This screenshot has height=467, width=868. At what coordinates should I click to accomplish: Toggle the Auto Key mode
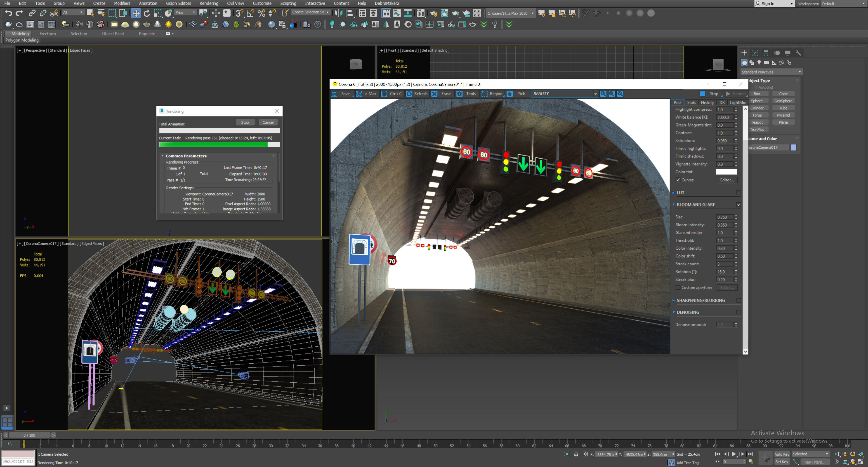pos(782,454)
